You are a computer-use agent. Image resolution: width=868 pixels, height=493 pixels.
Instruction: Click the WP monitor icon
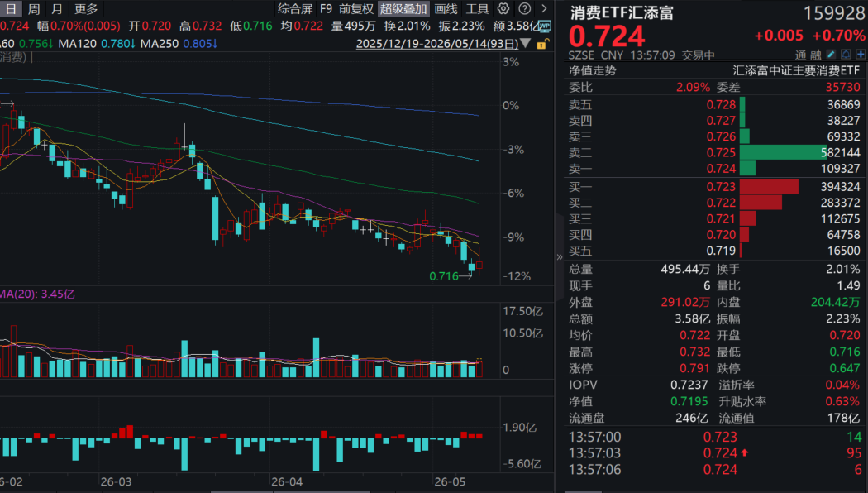(x=545, y=26)
